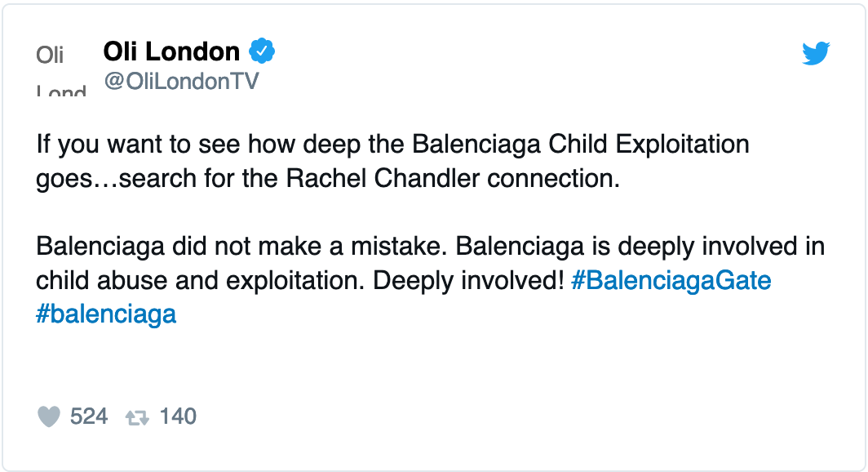Click the 524 likes count

pyautogui.click(x=89, y=416)
